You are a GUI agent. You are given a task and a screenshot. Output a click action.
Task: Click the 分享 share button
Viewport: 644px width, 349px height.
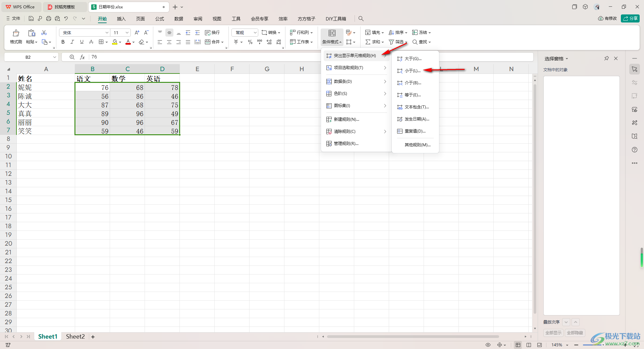[630, 18]
